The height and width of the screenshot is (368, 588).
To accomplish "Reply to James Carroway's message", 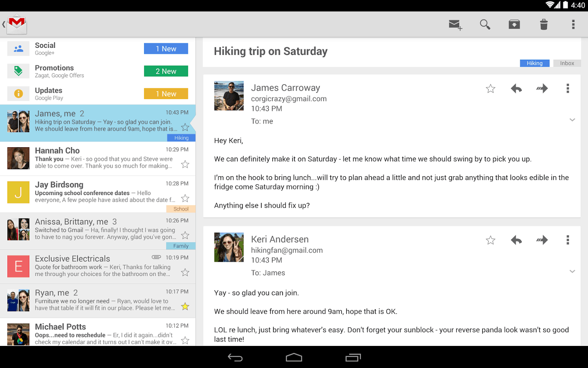I will (x=516, y=89).
